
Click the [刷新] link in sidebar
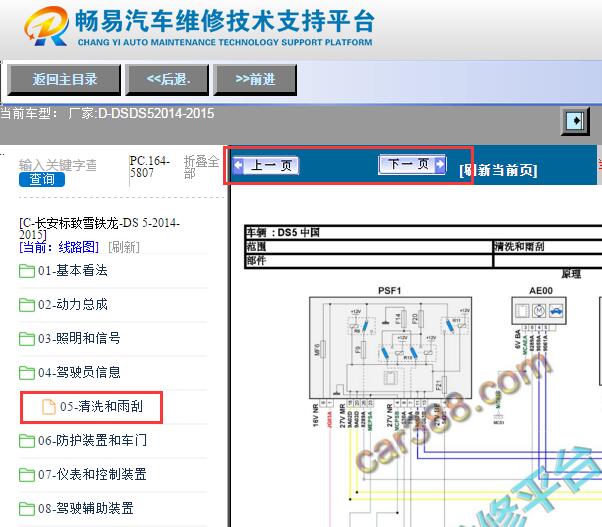click(x=124, y=247)
